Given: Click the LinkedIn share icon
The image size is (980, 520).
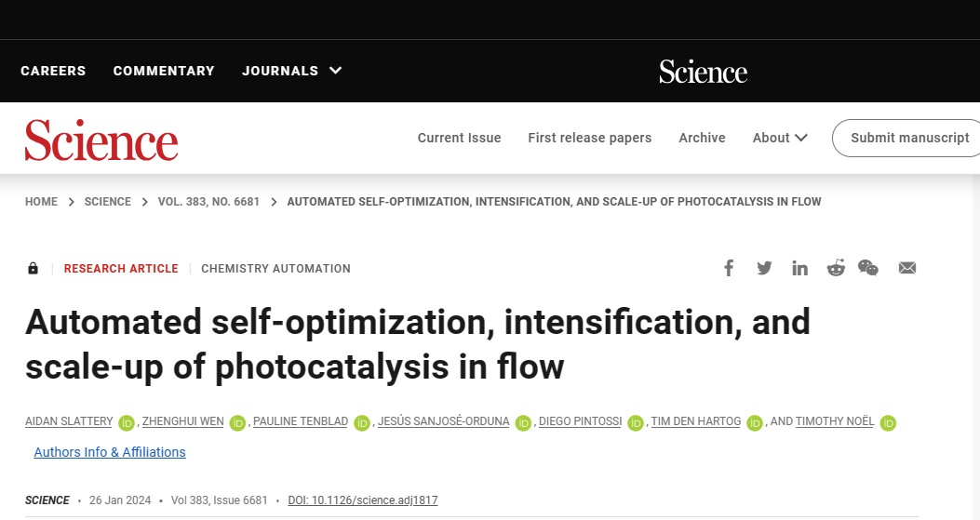Looking at the screenshot, I should point(799,268).
